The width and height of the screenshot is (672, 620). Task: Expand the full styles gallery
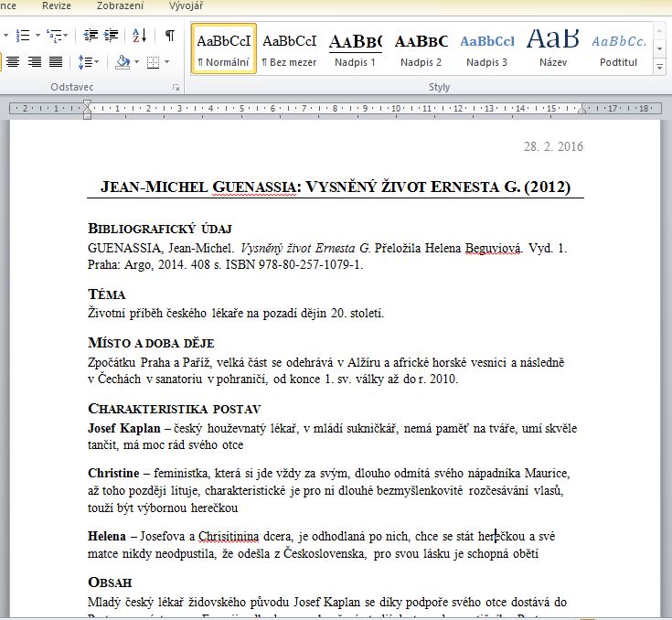click(x=659, y=68)
